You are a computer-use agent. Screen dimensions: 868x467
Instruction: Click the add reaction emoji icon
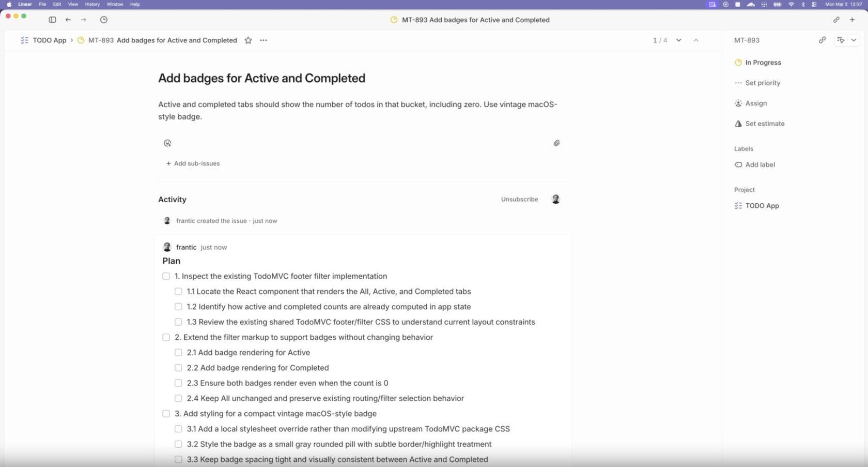pyautogui.click(x=167, y=143)
